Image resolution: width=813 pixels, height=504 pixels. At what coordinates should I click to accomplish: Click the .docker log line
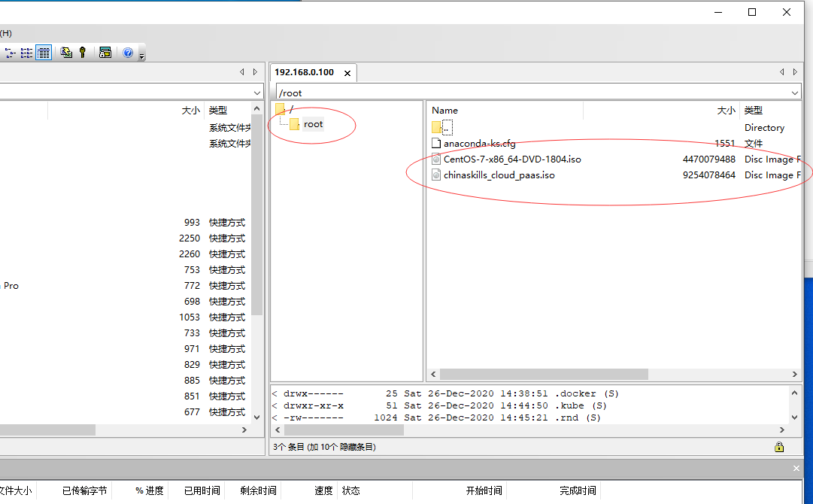(445, 394)
